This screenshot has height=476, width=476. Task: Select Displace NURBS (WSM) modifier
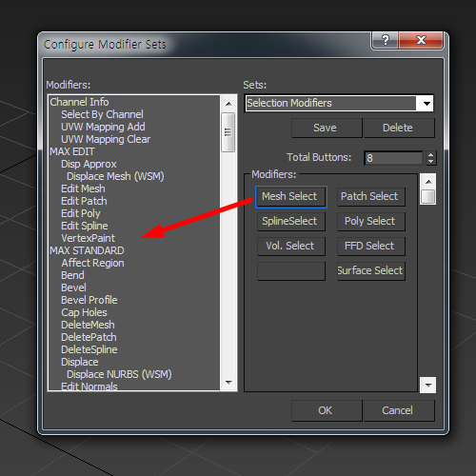point(119,374)
